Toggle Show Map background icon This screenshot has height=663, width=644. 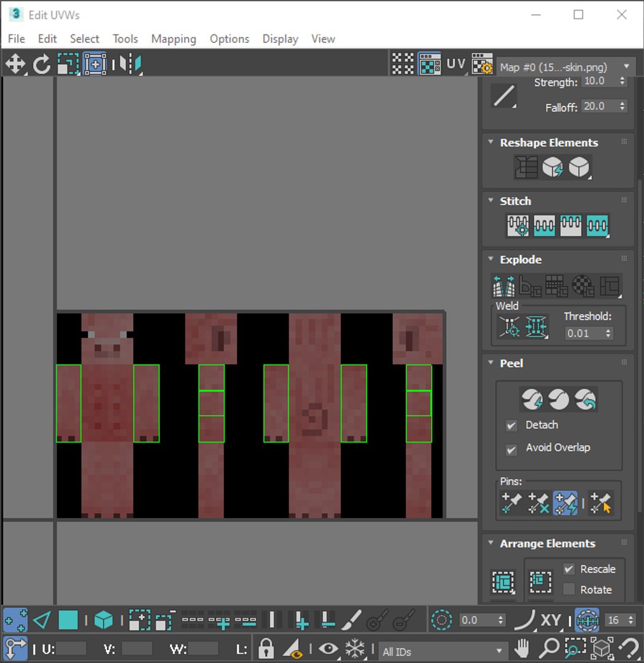point(430,64)
